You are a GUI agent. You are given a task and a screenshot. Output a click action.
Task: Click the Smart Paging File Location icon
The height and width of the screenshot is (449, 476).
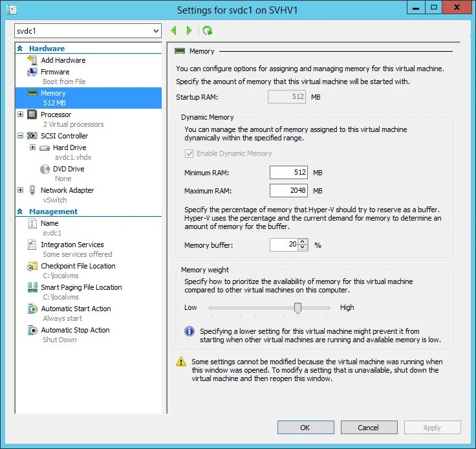(32, 287)
